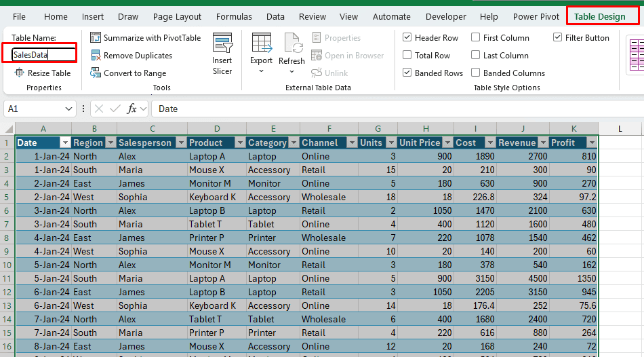Toggle the Filter Button checkbox
This screenshot has width=644, height=357.
[x=557, y=37]
